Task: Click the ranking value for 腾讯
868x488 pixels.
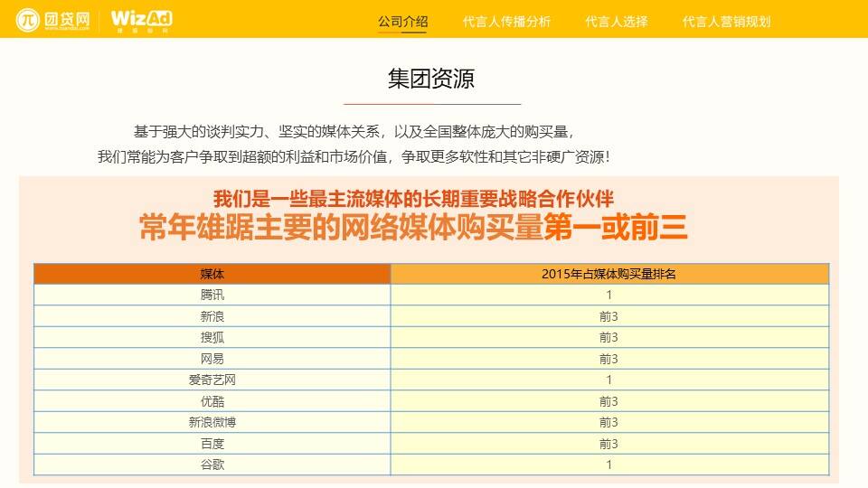Action: (x=609, y=295)
